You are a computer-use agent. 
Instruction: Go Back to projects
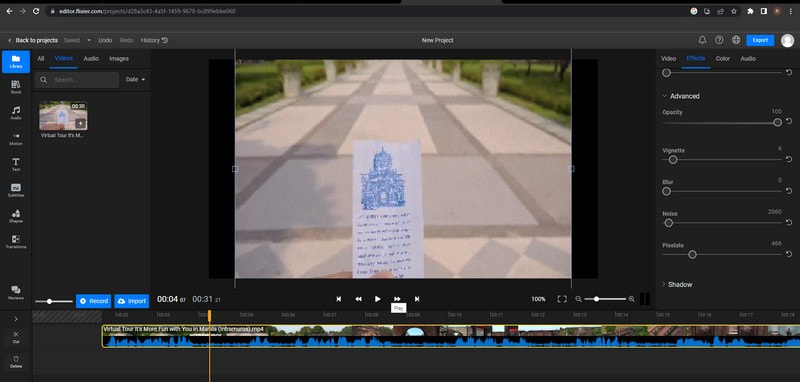[x=33, y=40]
